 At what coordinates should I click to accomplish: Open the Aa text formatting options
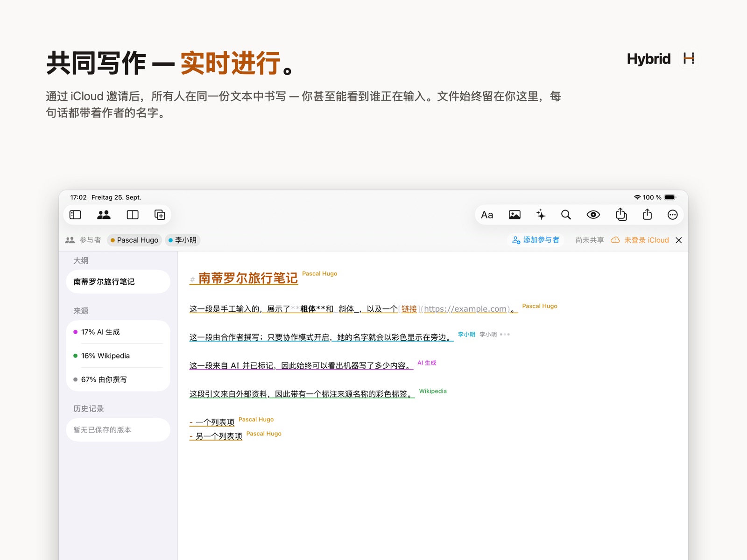coord(487,215)
